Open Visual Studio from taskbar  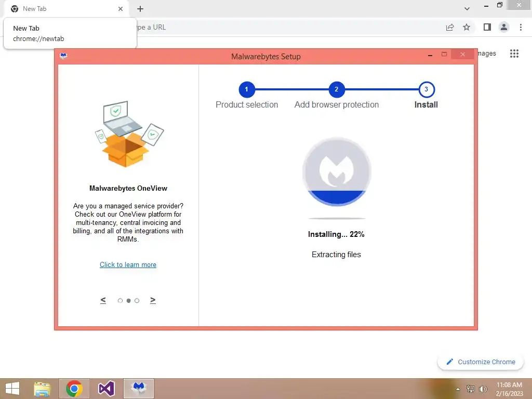click(106, 389)
